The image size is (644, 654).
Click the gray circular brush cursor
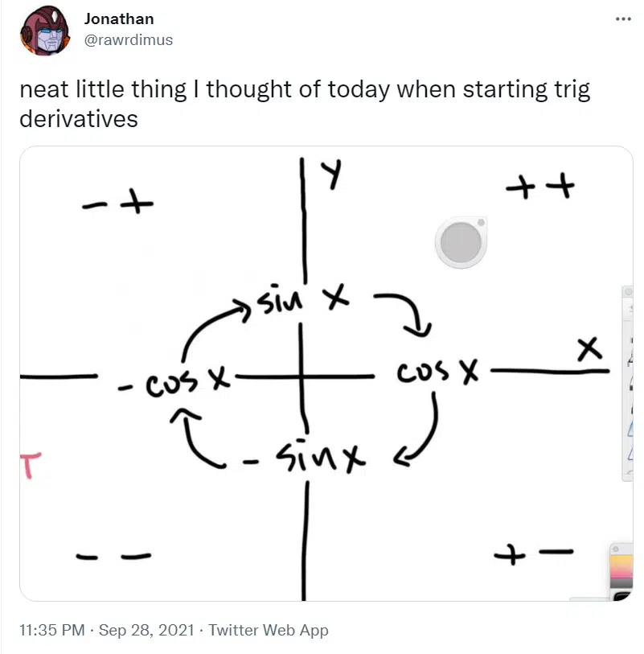(x=461, y=242)
